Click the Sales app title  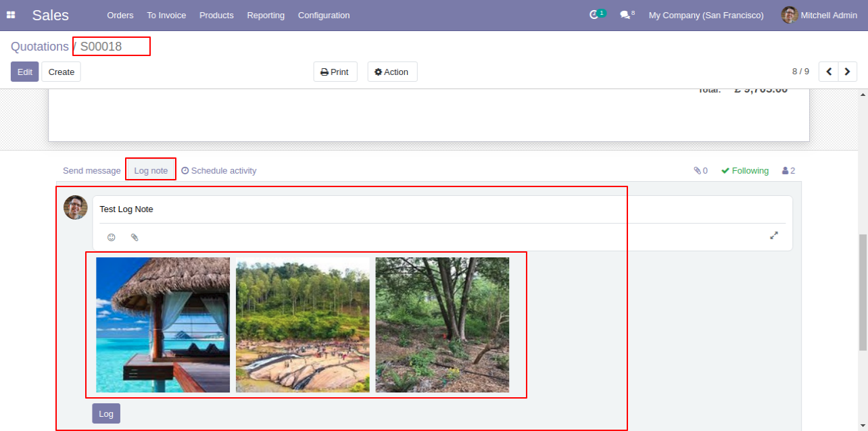(x=51, y=15)
